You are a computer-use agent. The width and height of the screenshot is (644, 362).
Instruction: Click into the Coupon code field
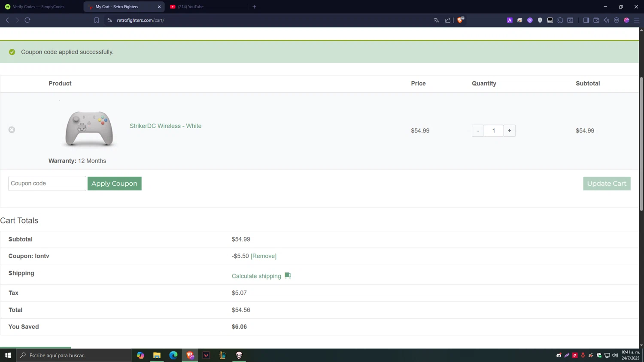pyautogui.click(x=47, y=184)
